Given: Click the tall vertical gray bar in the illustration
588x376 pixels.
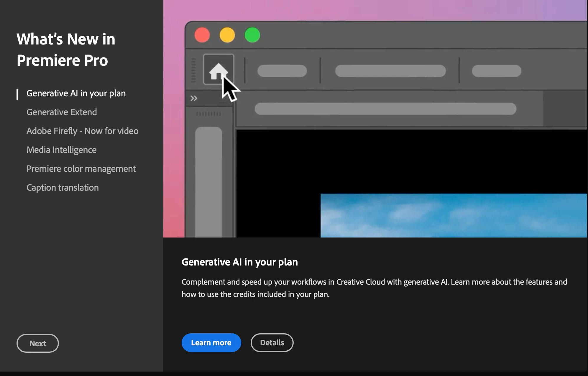Looking at the screenshot, I should click(209, 181).
